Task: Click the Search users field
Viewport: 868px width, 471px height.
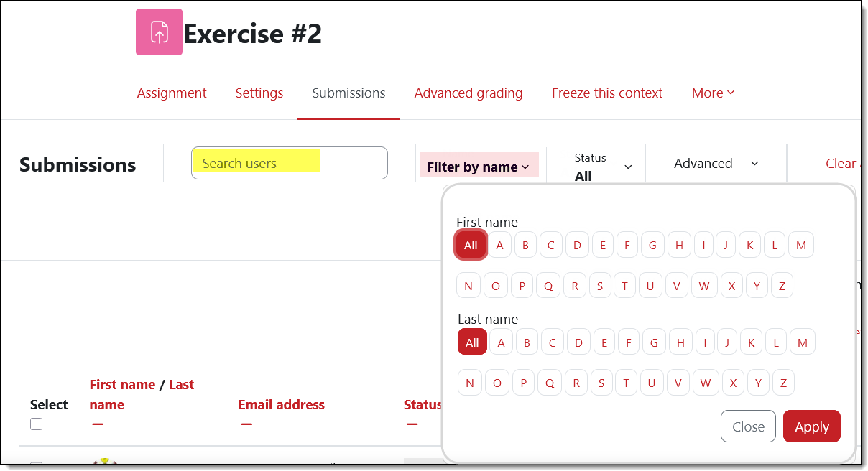Action: tap(289, 163)
